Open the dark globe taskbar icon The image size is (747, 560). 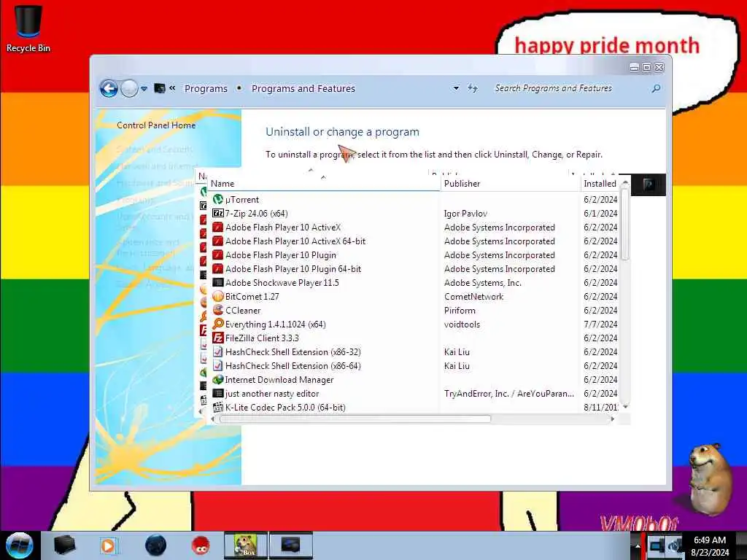pyautogui.click(x=156, y=545)
